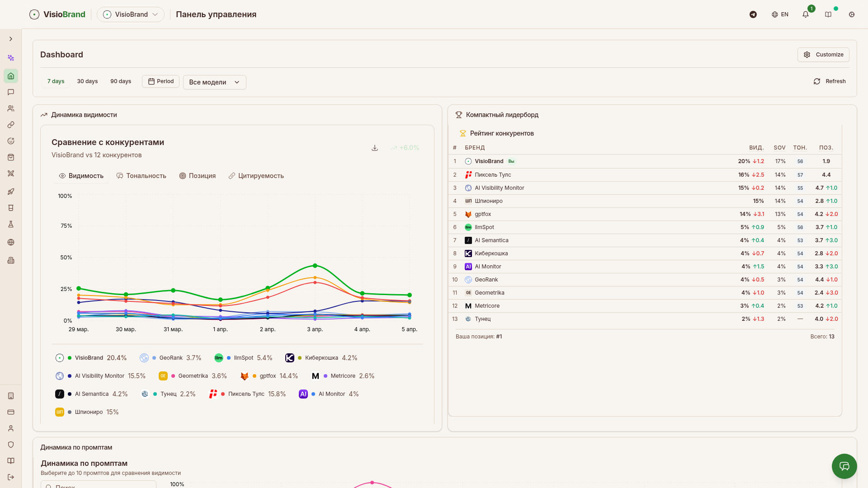Open the live chat support widget
The height and width of the screenshot is (488, 868).
pyautogui.click(x=844, y=466)
